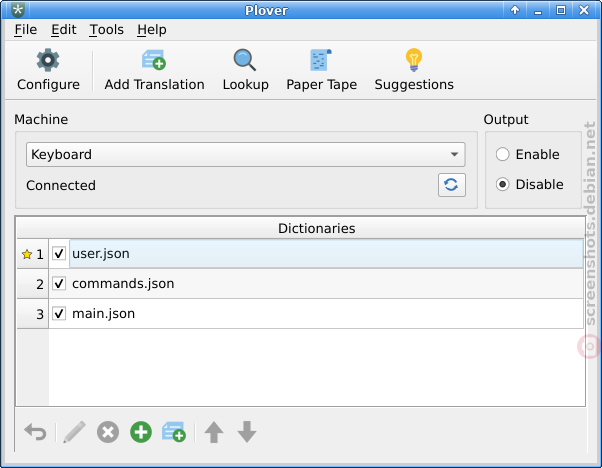Screen dimensions: 602x468
Task: Click the row number 3 header
Action: pyautogui.click(x=33, y=314)
